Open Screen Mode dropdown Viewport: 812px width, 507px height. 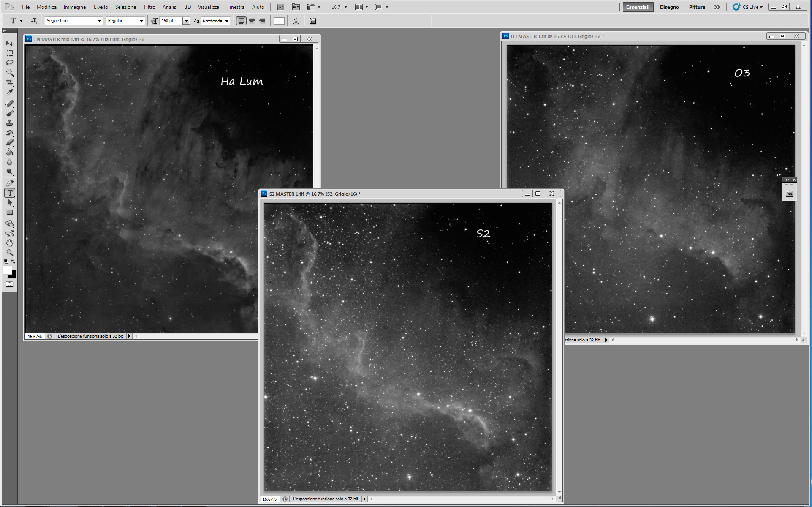(382, 7)
